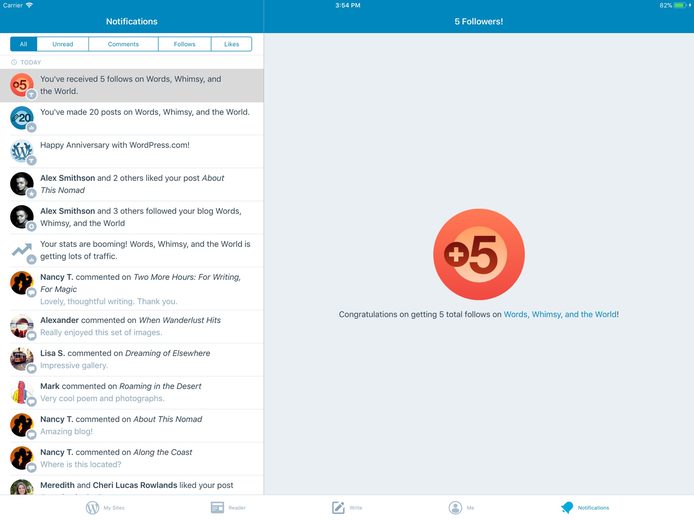Open Mark comment on Roaming in the Desert
This screenshot has width=694, height=520.
[131, 393]
